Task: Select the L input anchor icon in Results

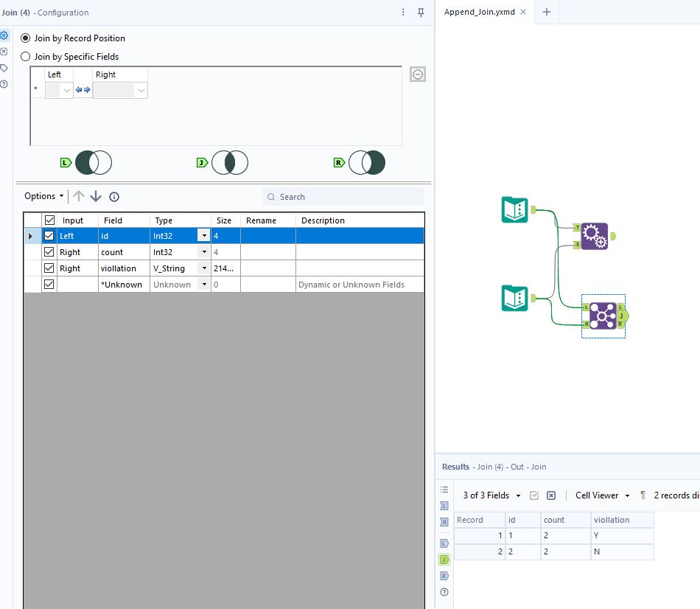Action: click(x=444, y=506)
